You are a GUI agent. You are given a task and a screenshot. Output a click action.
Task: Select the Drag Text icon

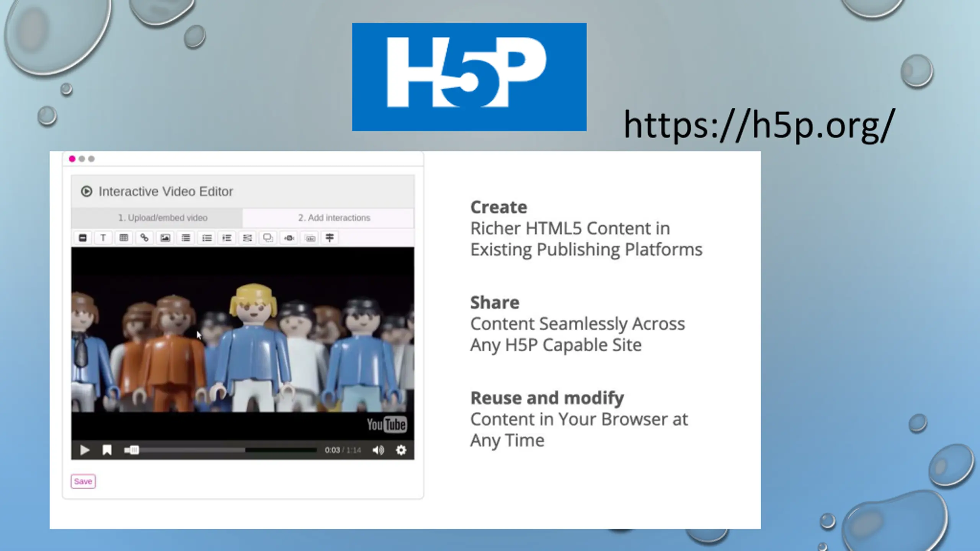click(x=310, y=238)
